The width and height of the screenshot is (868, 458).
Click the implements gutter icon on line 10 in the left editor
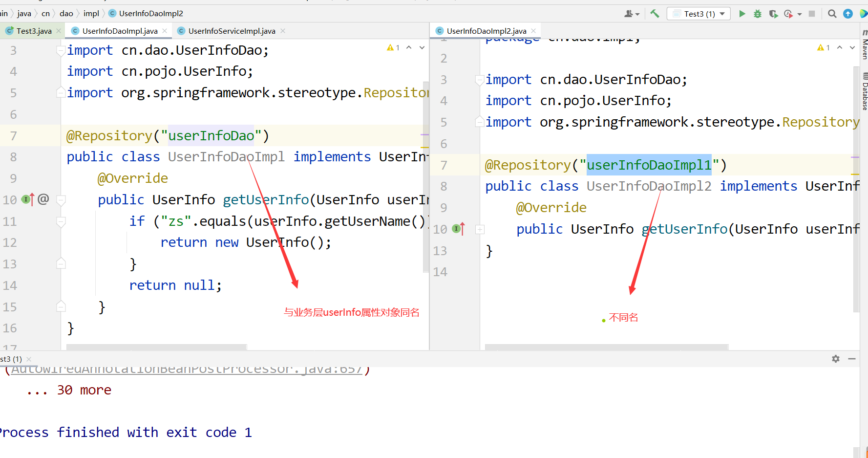(28, 199)
